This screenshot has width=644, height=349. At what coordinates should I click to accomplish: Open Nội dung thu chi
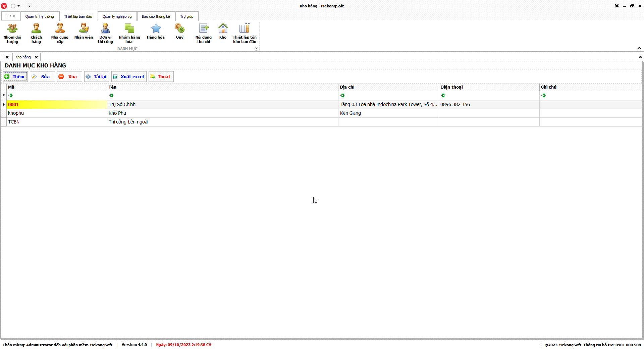(x=204, y=34)
